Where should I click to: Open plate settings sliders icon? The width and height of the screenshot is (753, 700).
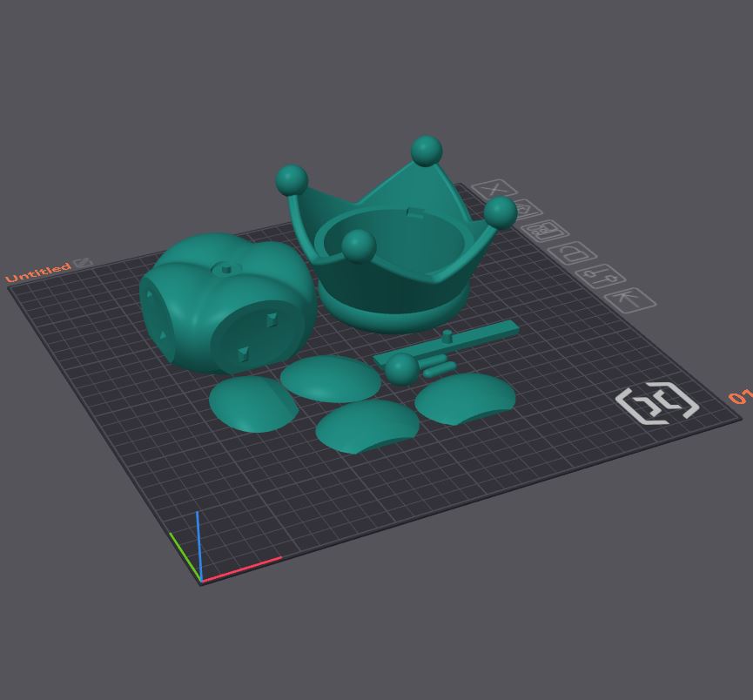pyautogui.click(x=601, y=276)
